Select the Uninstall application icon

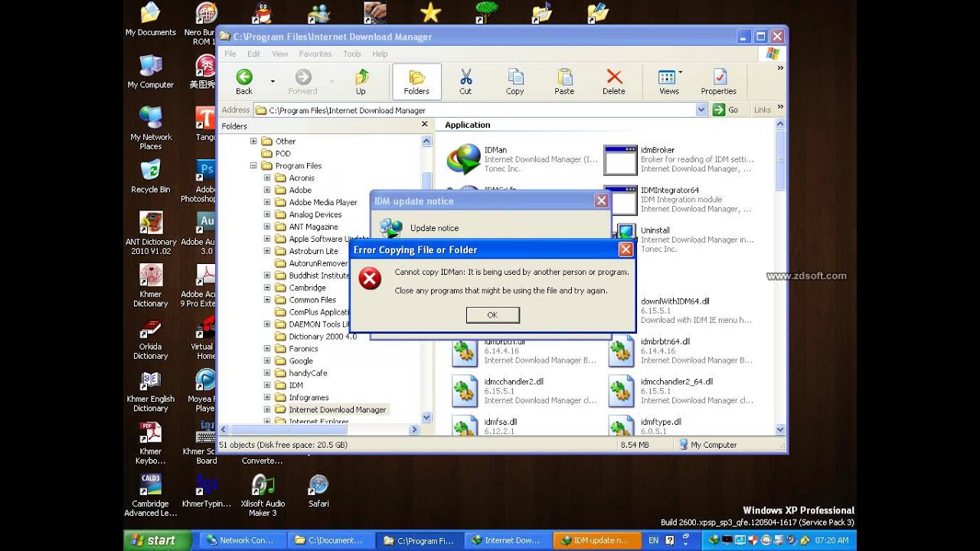coord(626,232)
